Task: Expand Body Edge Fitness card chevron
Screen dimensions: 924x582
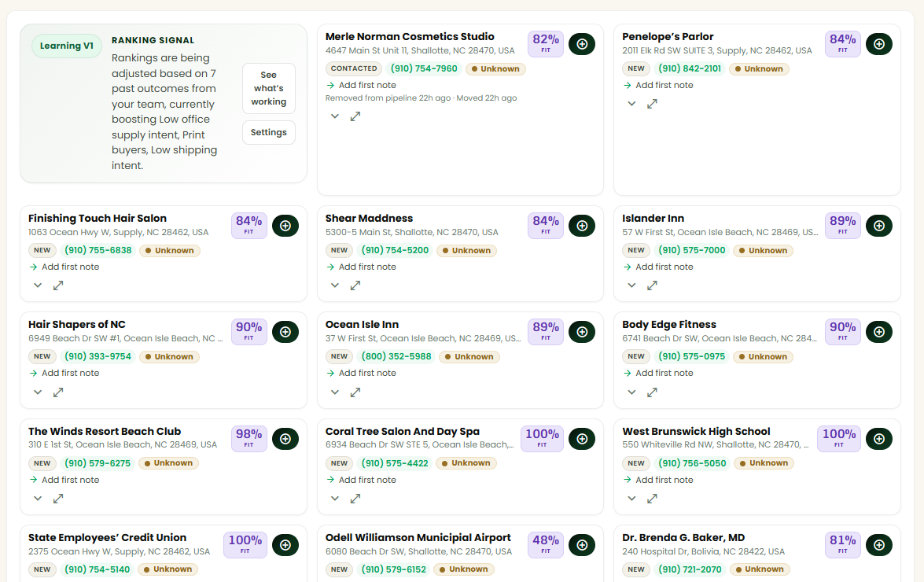Action: 631,392
